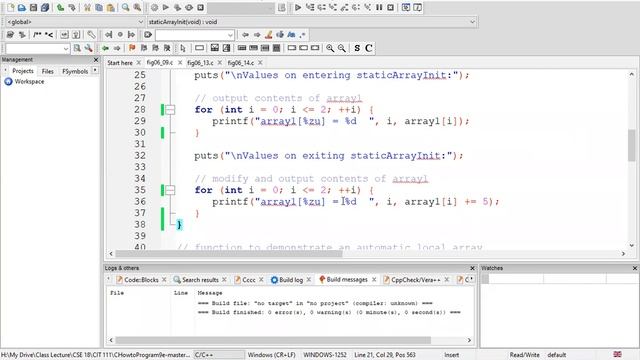Show more log tabs with right arrow
The image size is (640, 360).
pyautogui.click(x=471, y=279)
